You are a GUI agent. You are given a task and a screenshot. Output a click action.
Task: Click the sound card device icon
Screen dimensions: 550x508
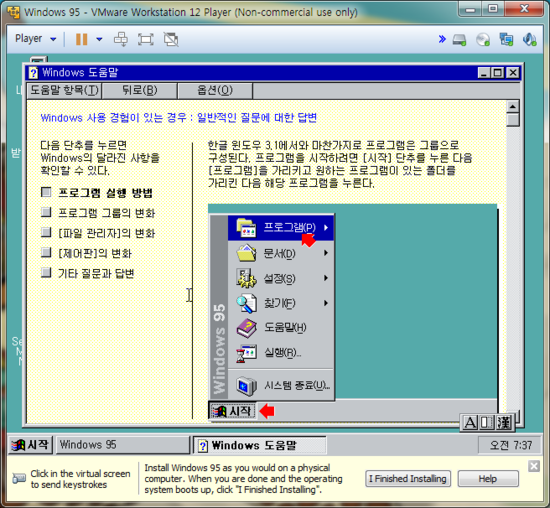(529, 40)
